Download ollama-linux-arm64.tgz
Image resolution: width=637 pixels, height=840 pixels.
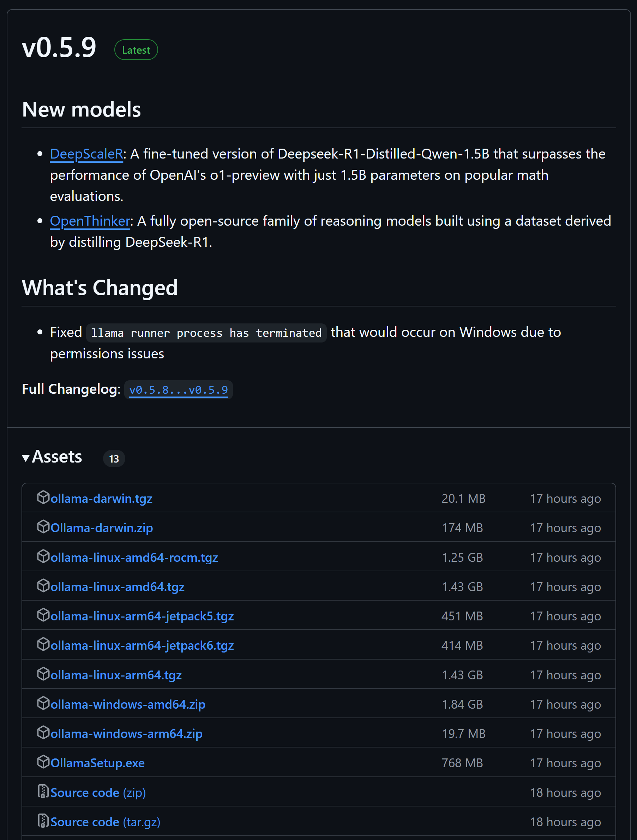116,675
